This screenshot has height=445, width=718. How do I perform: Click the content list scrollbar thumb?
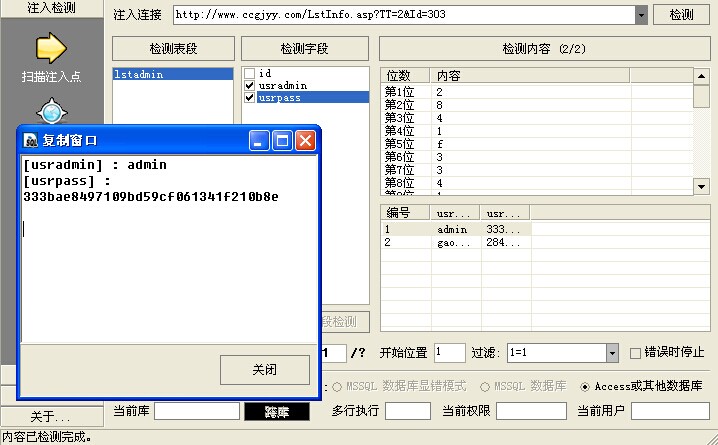701,96
